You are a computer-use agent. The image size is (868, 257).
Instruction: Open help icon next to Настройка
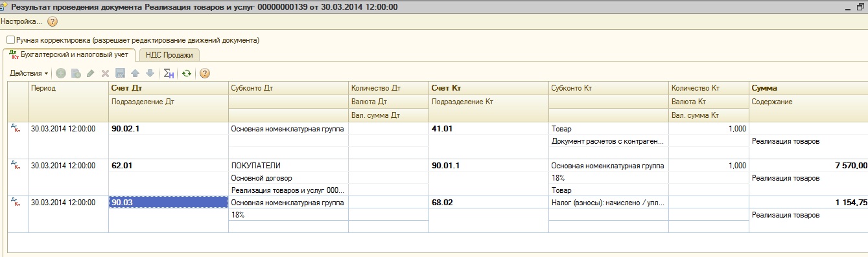[53, 21]
